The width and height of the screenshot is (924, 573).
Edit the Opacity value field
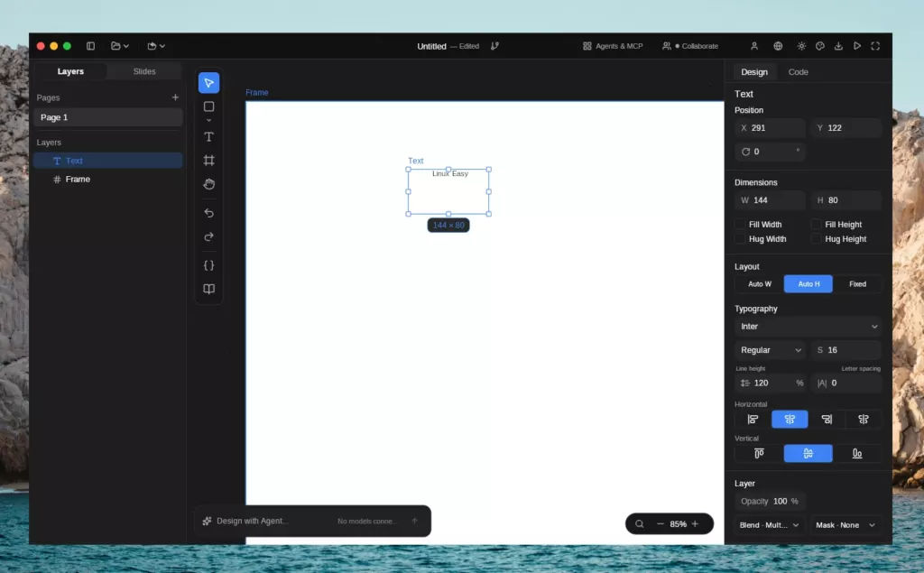click(x=770, y=501)
